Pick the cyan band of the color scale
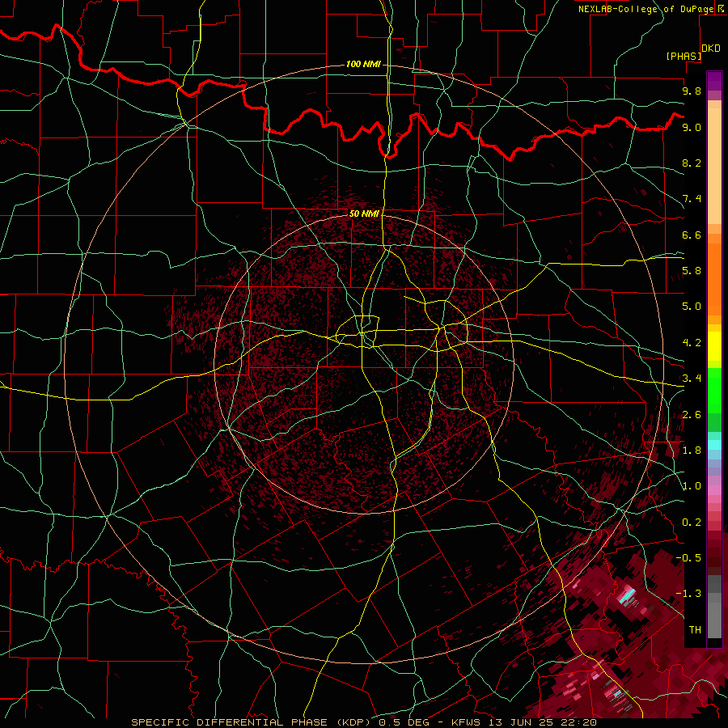Viewport: 728px width, 728px height. [714, 445]
